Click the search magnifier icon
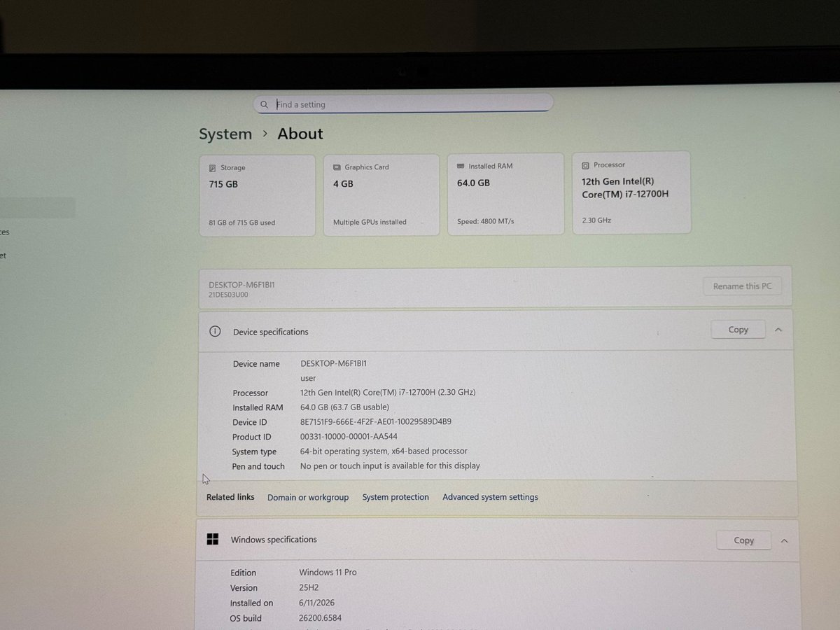Screen dimensions: 840x630 tap(264, 105)
